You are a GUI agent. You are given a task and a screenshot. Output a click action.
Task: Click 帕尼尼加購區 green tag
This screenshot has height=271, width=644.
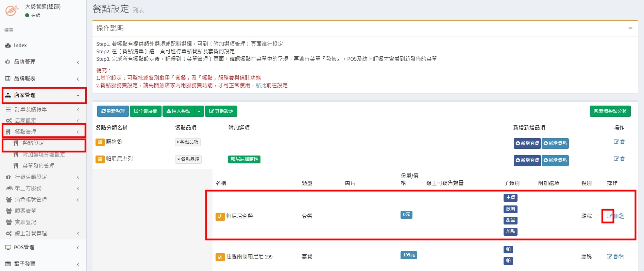[244, 159]
